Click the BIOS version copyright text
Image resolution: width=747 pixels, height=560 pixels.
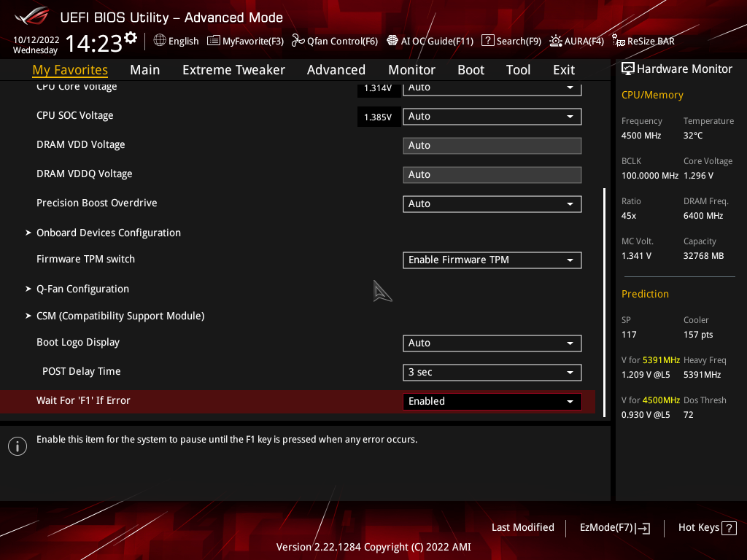click(x=373, y=547)
